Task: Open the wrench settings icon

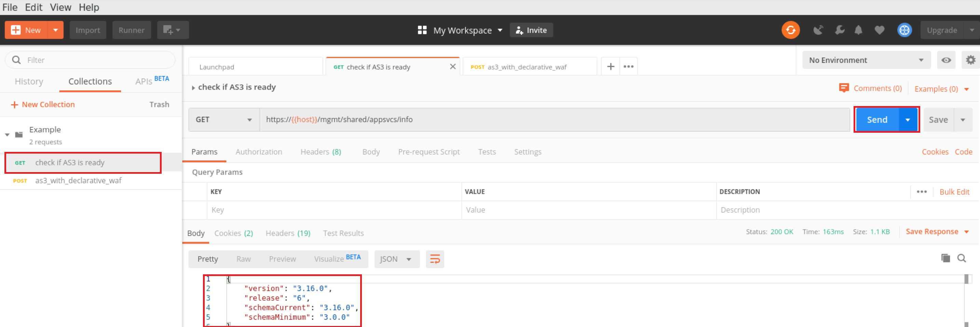Action: coord(840,30)
